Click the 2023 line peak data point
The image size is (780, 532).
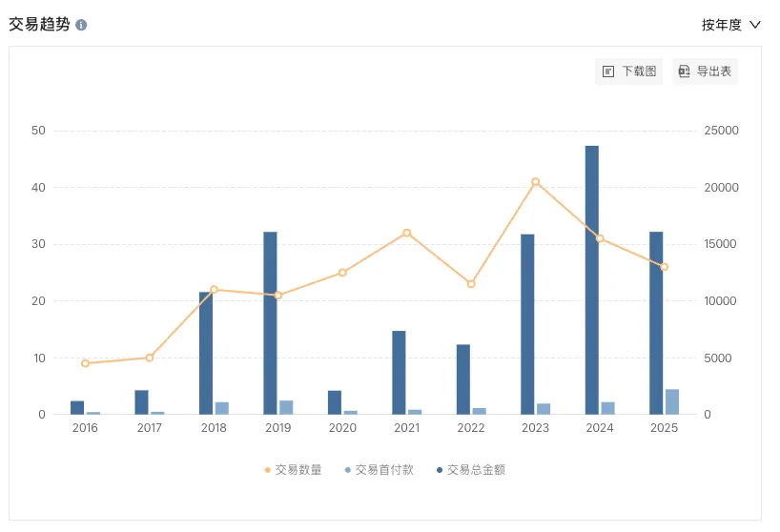click(535, 181)
